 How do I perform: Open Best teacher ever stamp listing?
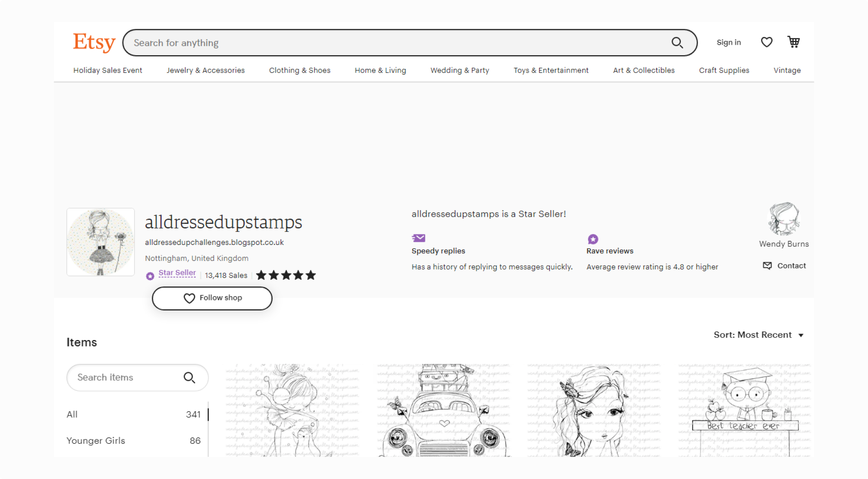pyautogui.click(x=745, y=410)
